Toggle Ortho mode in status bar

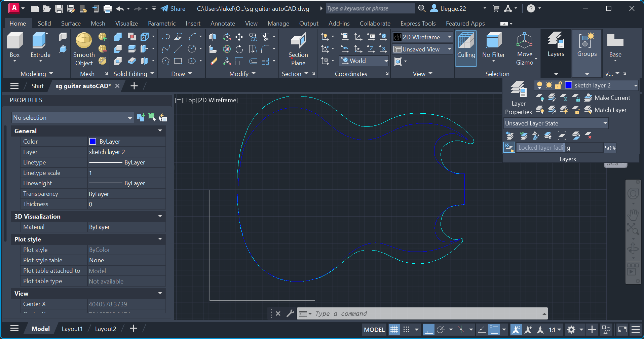[x=428, y=330]
